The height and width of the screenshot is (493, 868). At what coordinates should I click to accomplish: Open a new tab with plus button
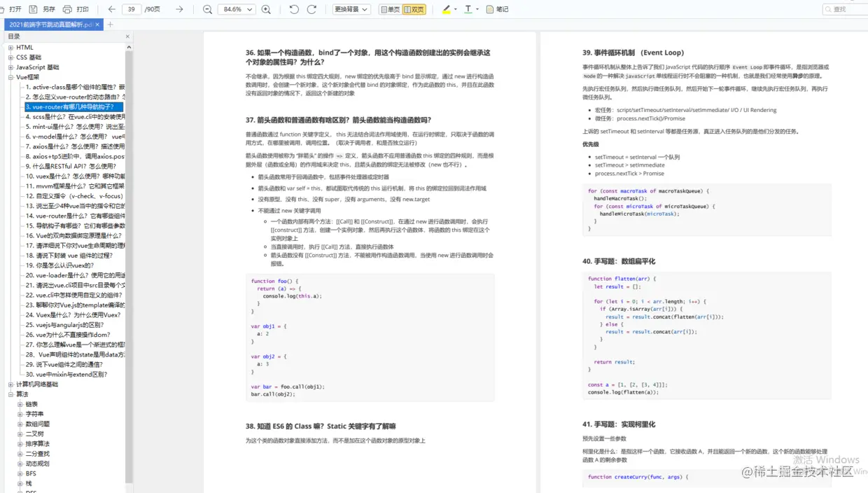pos(110,25)
